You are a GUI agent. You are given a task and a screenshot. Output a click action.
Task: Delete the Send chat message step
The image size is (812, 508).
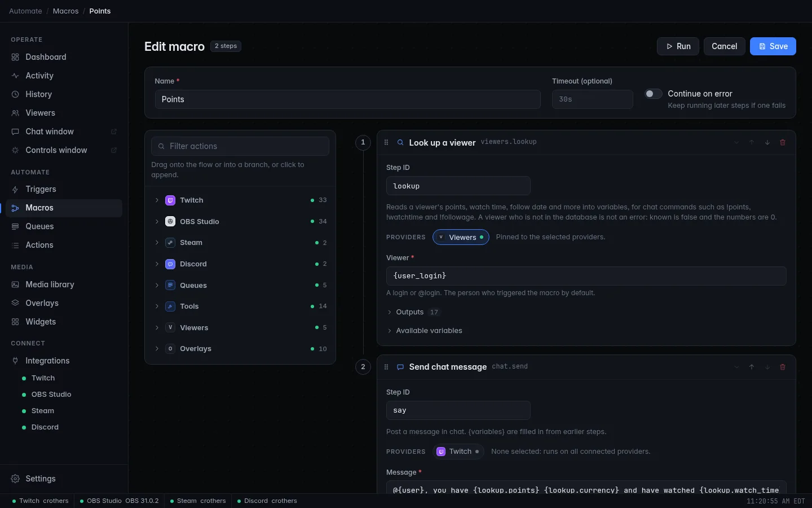783,367
